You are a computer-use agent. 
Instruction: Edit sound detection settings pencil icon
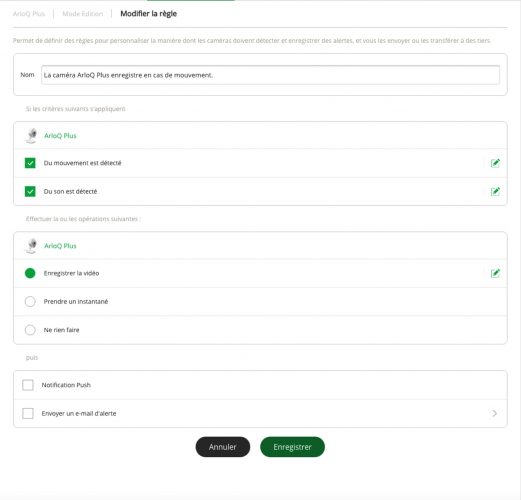click(495, 191)
